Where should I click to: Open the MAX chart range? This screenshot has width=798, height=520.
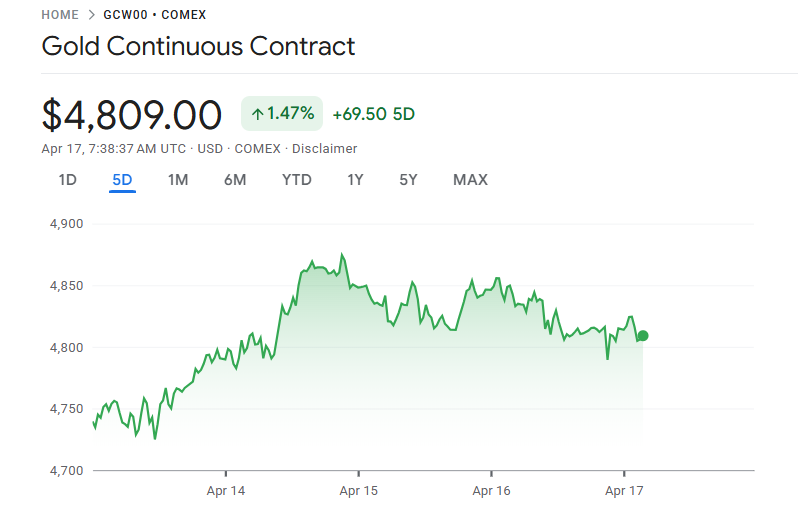470,180
